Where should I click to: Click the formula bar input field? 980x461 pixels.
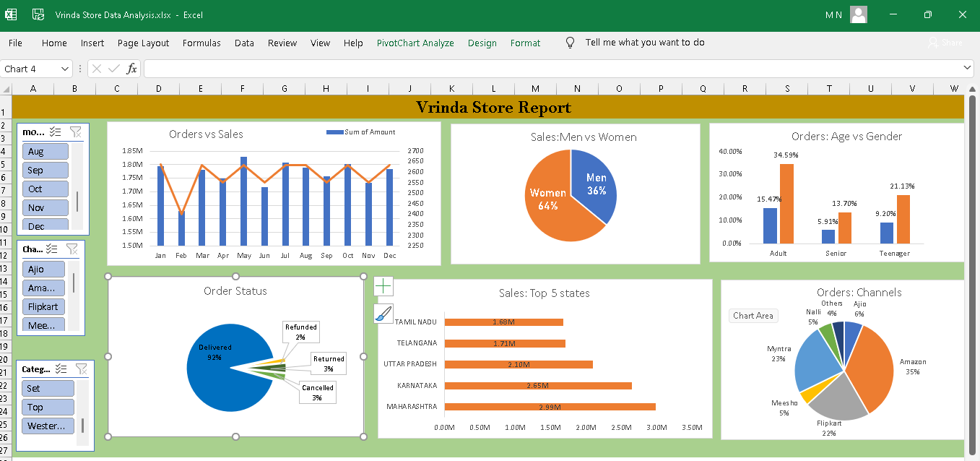point(552,69)
